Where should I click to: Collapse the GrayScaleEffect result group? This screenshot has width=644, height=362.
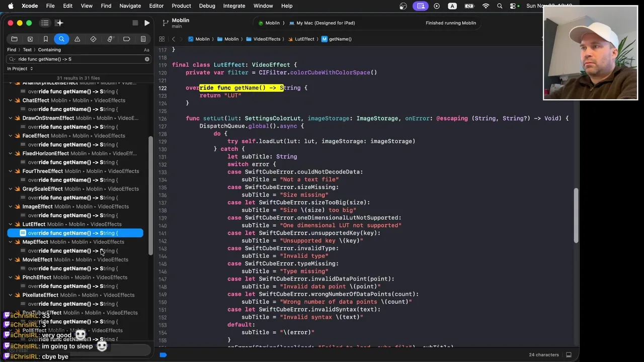[11, 189]
